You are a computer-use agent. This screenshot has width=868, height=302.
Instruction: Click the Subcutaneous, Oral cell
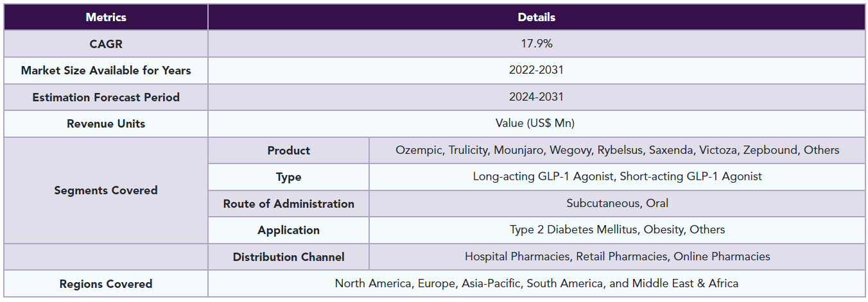pyautogui.click(x=617, y=204)
